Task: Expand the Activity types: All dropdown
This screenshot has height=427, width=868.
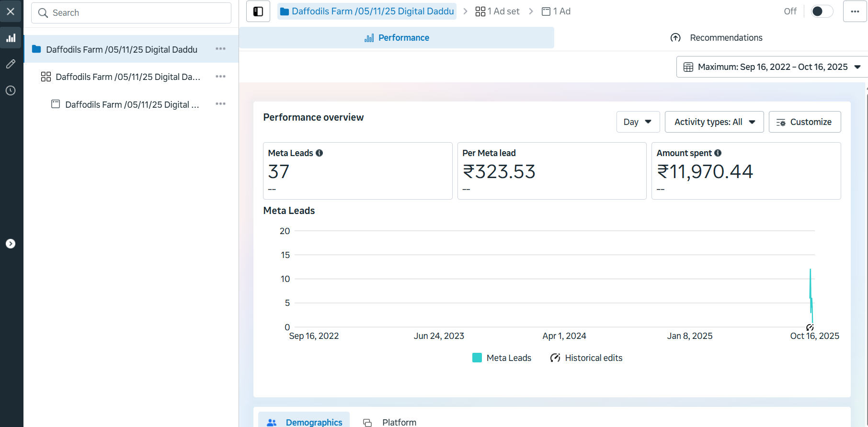Action: (x=714, y=122)
